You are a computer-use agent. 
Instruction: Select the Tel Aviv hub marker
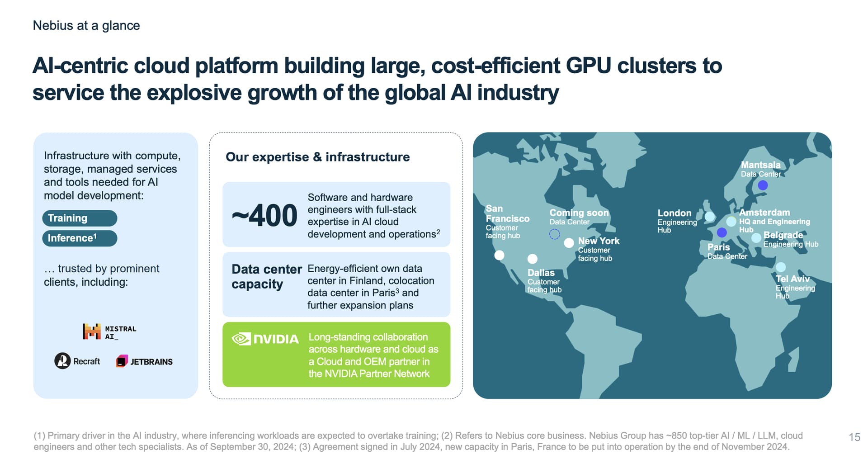point(781,267)
